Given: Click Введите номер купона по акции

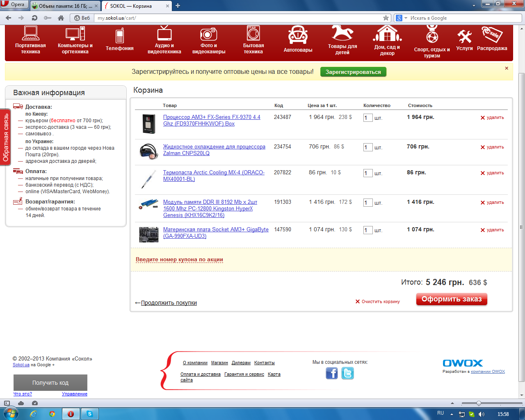Looking at the screenshot, I should coord(179,260).
